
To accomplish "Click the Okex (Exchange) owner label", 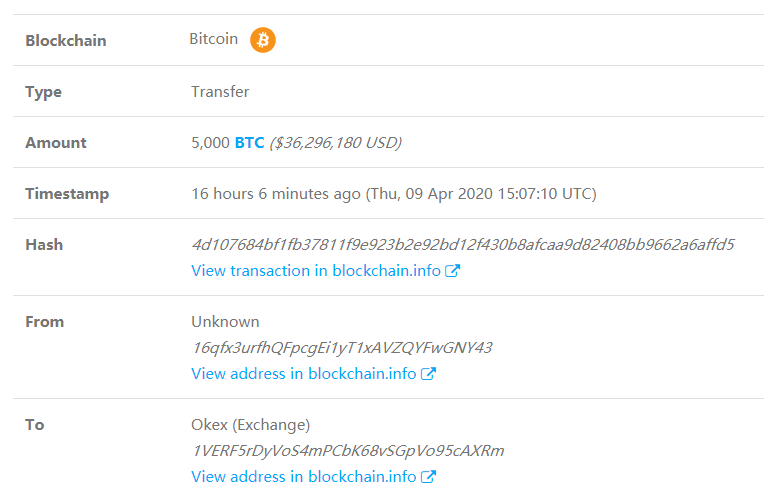I will (x=250, y=425).
